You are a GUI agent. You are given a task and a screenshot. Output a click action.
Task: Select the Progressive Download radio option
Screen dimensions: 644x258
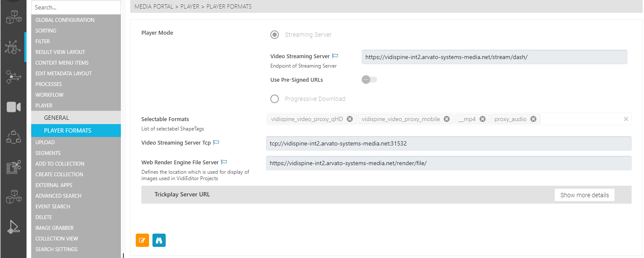point(275,99)
